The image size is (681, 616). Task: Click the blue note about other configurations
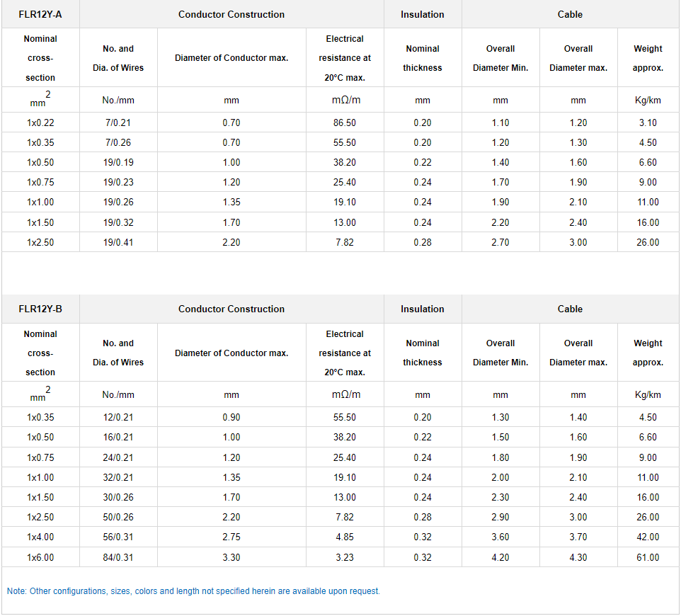[193, 591]
